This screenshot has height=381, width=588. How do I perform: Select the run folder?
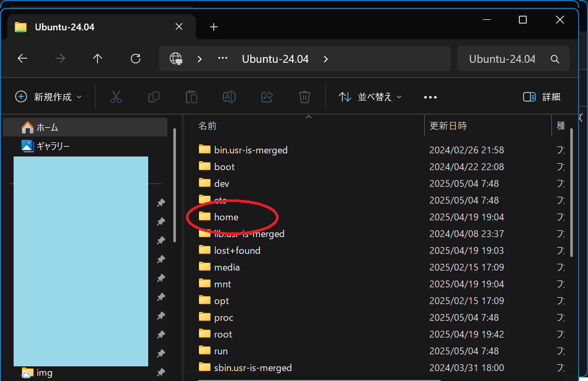[221, 351]
